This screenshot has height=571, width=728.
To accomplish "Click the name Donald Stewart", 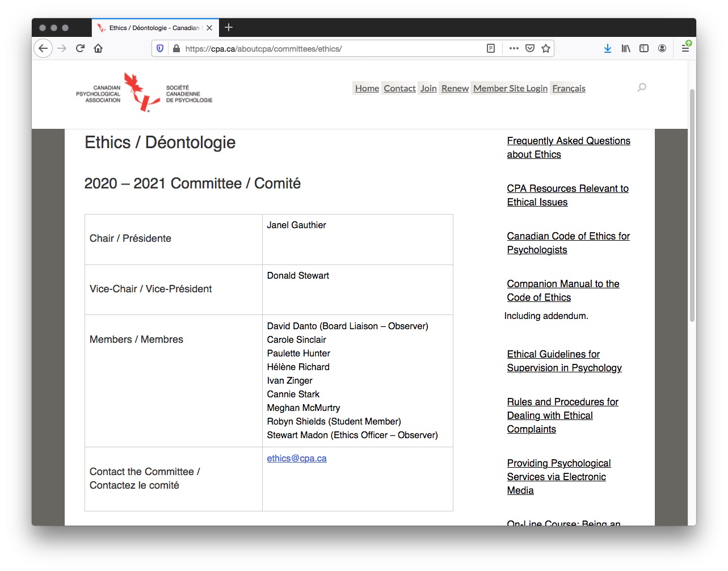I will click(x=298, y=275).
